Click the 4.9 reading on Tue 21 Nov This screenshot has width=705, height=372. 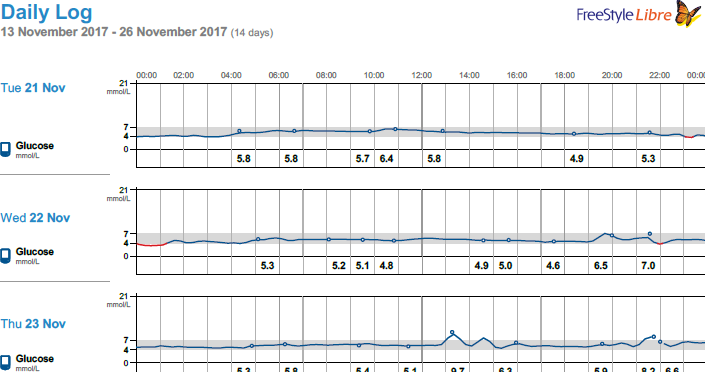(x=576, y=159)
